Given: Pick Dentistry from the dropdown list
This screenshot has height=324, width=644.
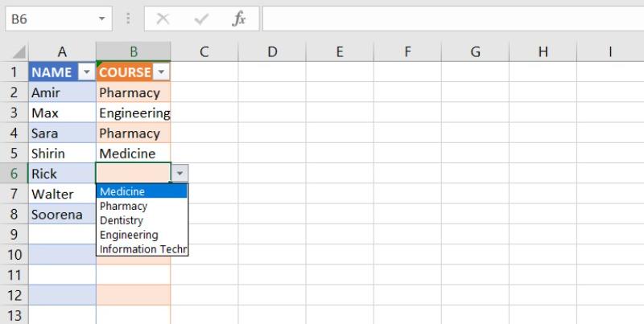Looking at the screenshot, I should [x=141, y=220].
